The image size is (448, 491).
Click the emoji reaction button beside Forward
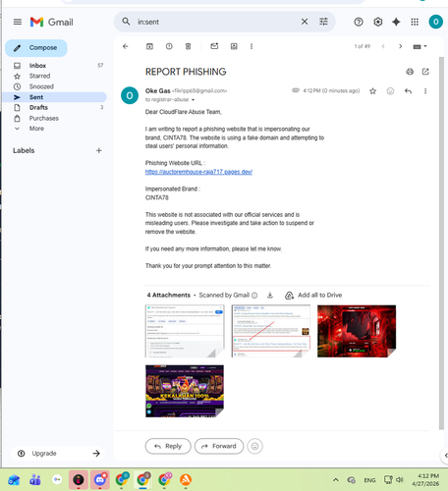pos(254,446)
